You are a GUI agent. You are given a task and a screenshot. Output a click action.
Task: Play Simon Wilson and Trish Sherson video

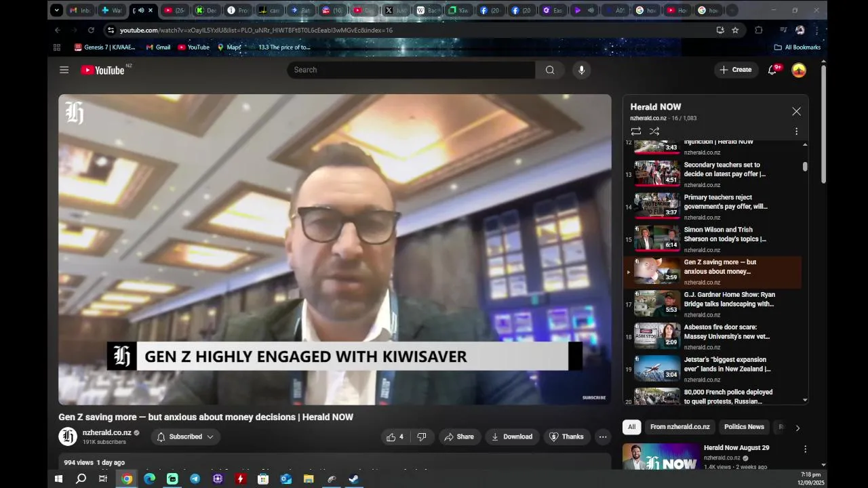(712, 239)
